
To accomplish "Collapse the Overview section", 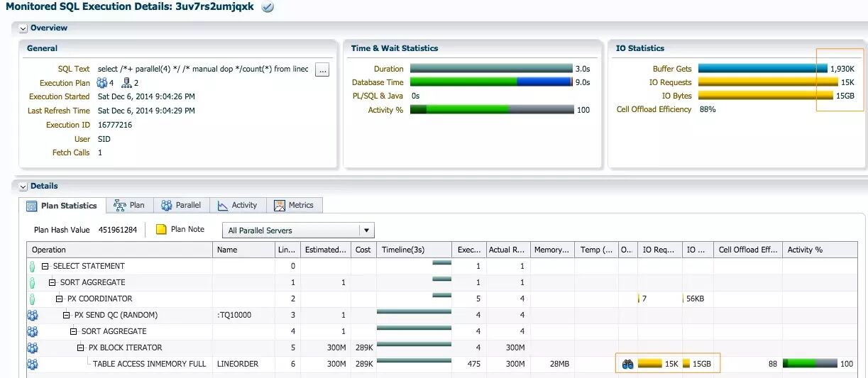I will point(23,28).
